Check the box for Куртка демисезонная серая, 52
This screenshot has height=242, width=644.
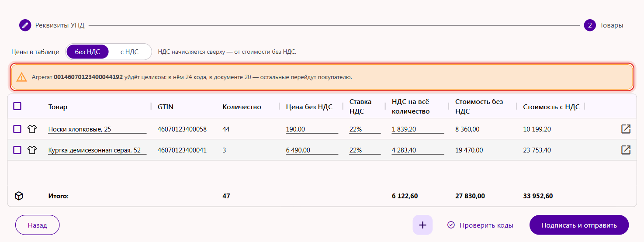pos(17,150)
